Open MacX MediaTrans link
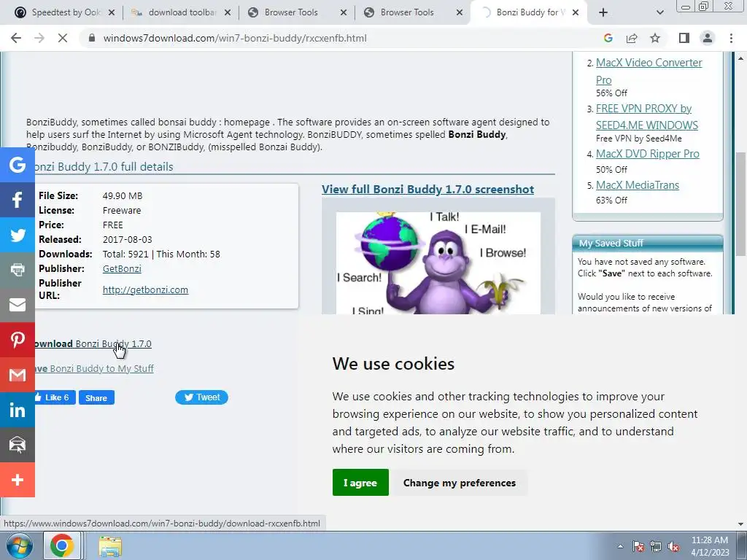 [638, 185]
